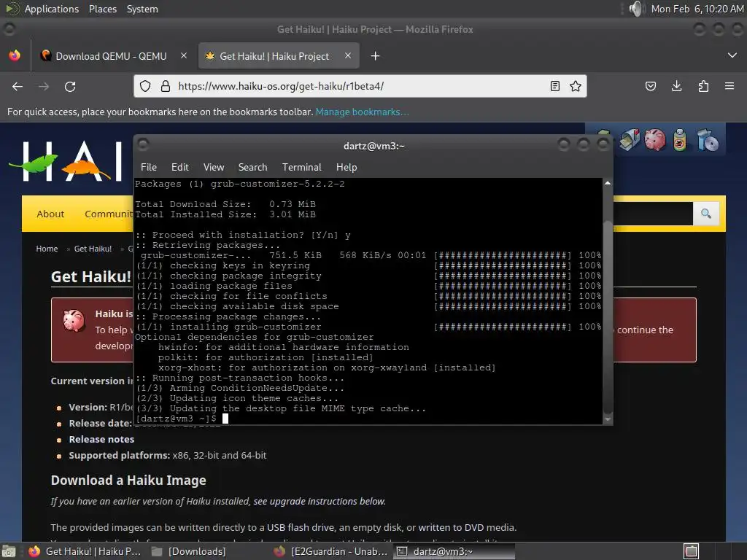This screenshot has width=747, height=560.
Task: Click the show desktop icon in bottom panel
Action: tap(9, 551)
